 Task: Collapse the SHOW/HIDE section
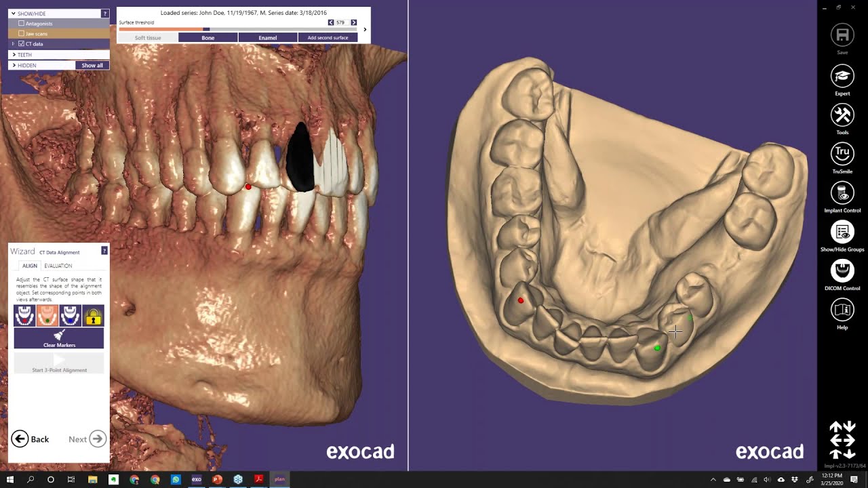tap(13, 14)
